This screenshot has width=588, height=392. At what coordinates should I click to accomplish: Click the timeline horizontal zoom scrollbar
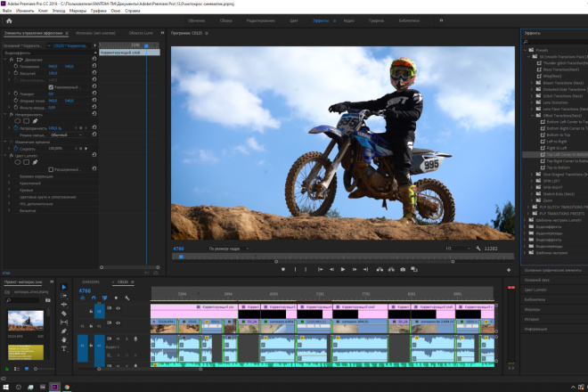pos(150,369)
